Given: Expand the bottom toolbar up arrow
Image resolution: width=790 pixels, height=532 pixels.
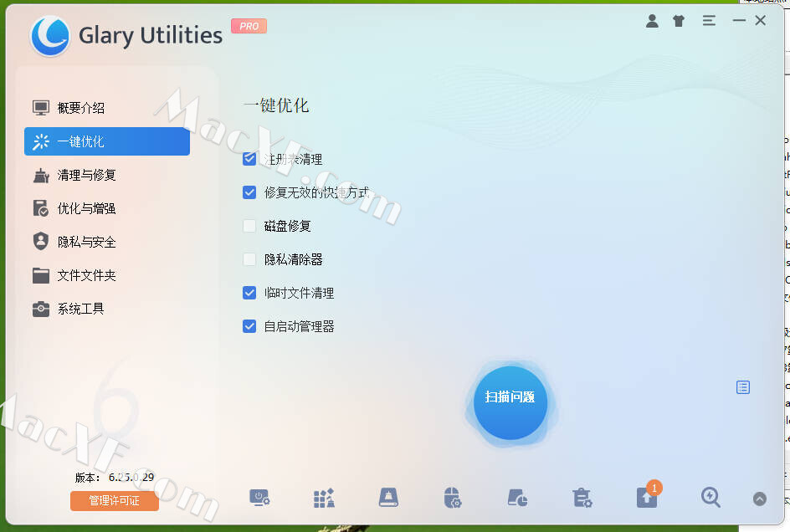Looking at the screenshot, I should click(759, 499).
